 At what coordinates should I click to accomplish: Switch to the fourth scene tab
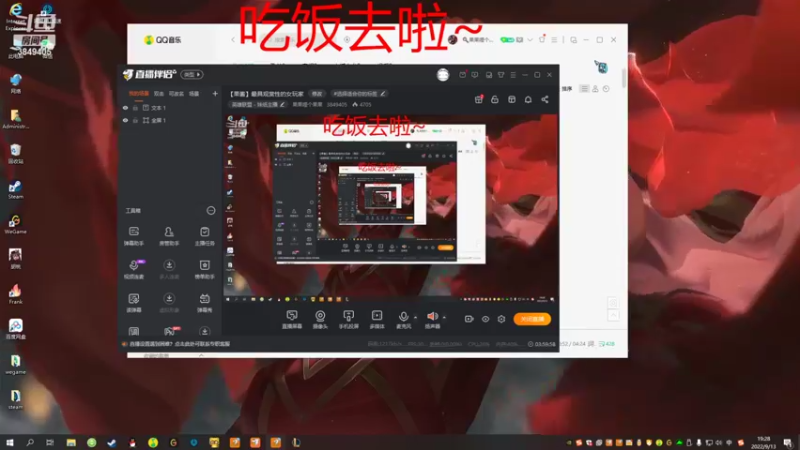point(194,94)
